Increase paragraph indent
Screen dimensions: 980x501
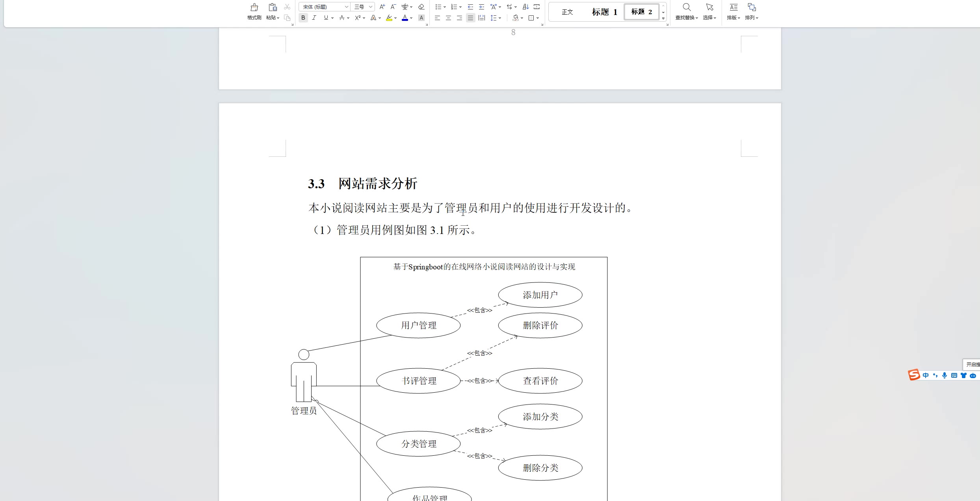tap(481, 7)
